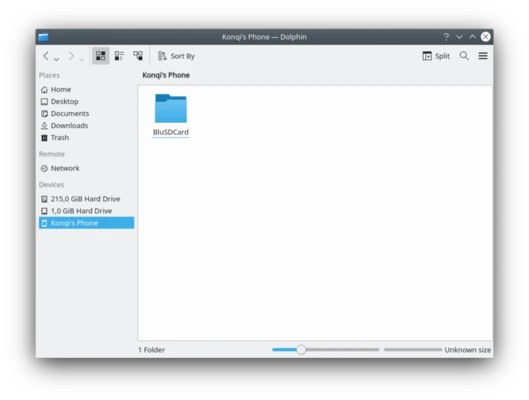The width and height of the screenshot is (529, 400).
Task: Click the Trash bin icon
Action: (x=44, y=138)
